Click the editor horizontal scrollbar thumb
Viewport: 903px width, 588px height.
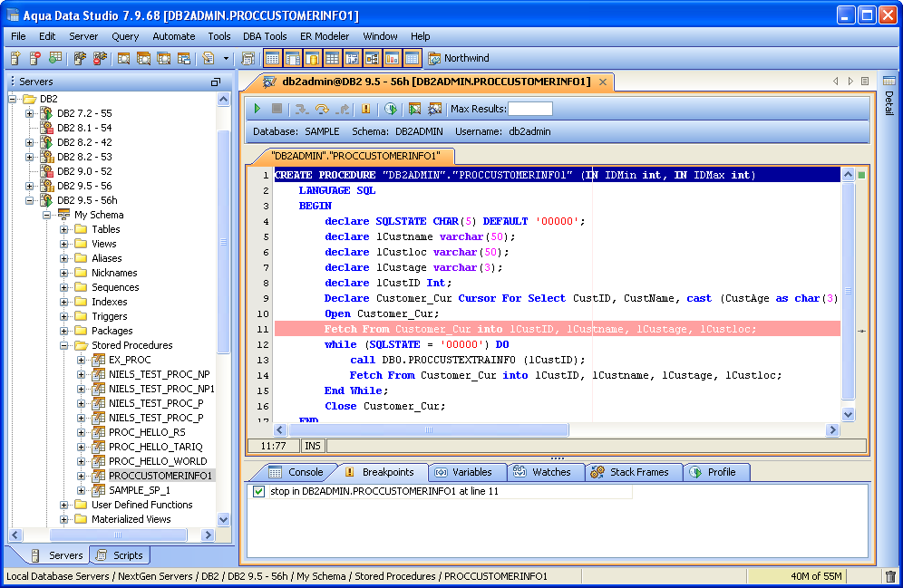click(x=428, y=430)
